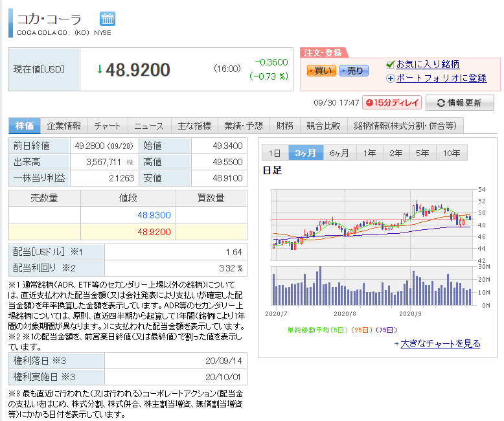Click the 一株当り利益 value 2.1263
This screenshot has width=504, height=421.
pos(121,178)
